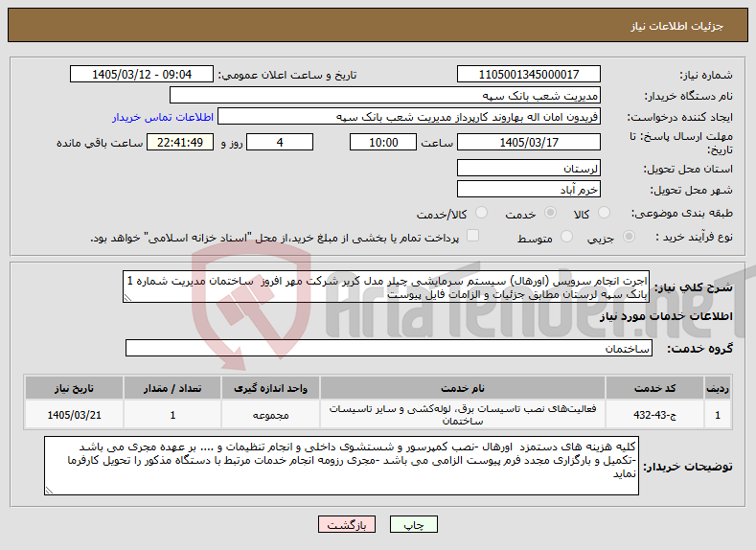Click the تعداد / مقدار column header

point(172,388)
